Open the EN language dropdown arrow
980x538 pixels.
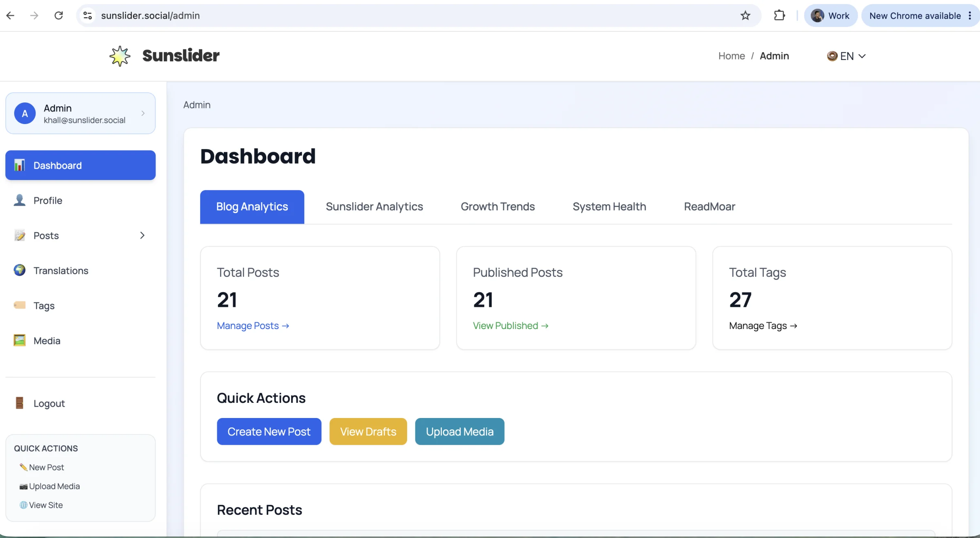point(862,56)
